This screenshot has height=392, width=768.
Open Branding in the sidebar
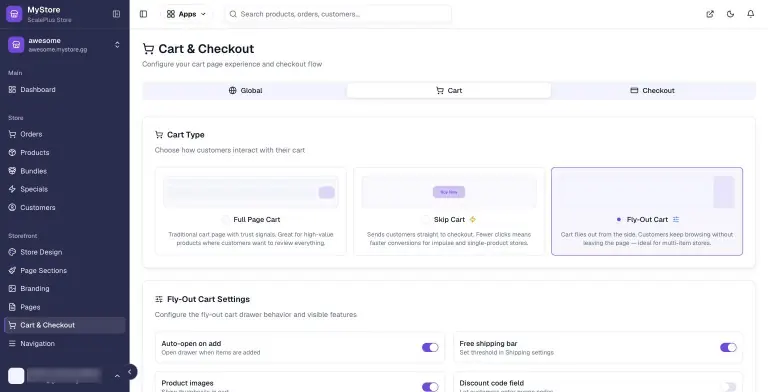(65, 289)
